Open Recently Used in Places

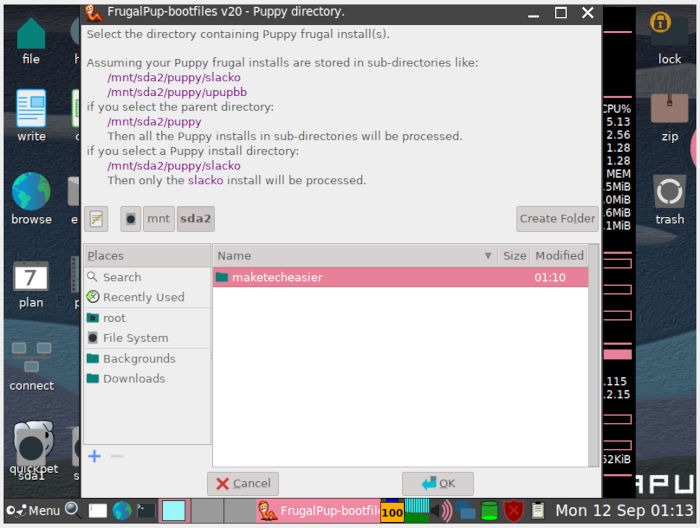pos(147,297)
